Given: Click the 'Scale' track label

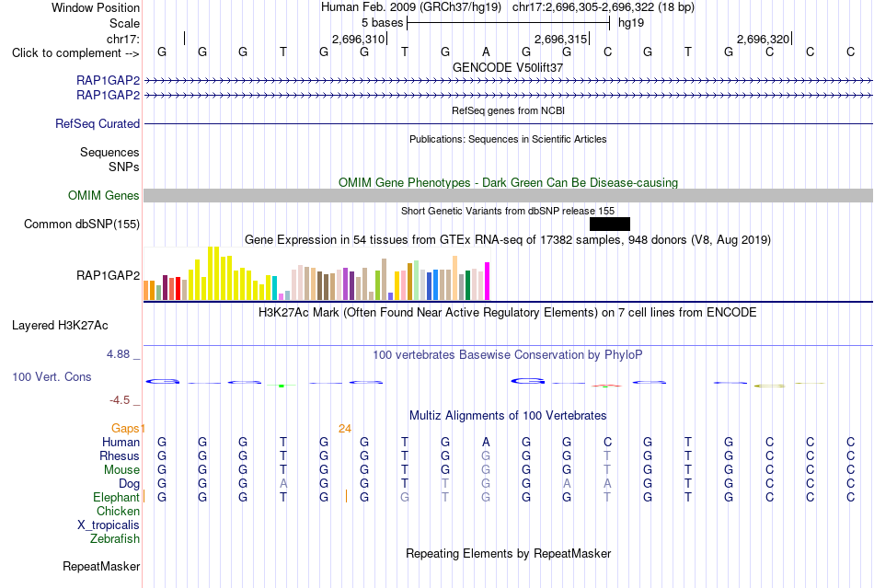Looking at the screenshot, I should point(124,23).
